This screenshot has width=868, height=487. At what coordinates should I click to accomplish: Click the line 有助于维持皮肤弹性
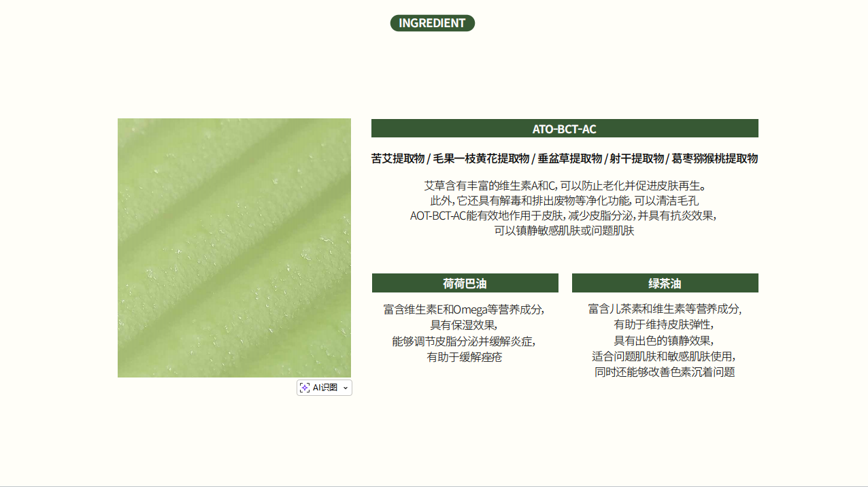coord(664,324)
